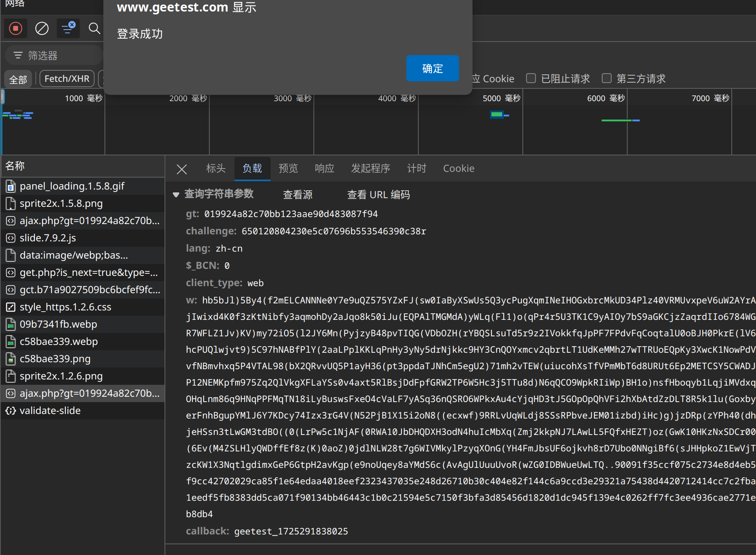Click 查看 URL 编码 link
Image resolution: width=756 pixels, height=555 pixels.
[x=378, y=194]
